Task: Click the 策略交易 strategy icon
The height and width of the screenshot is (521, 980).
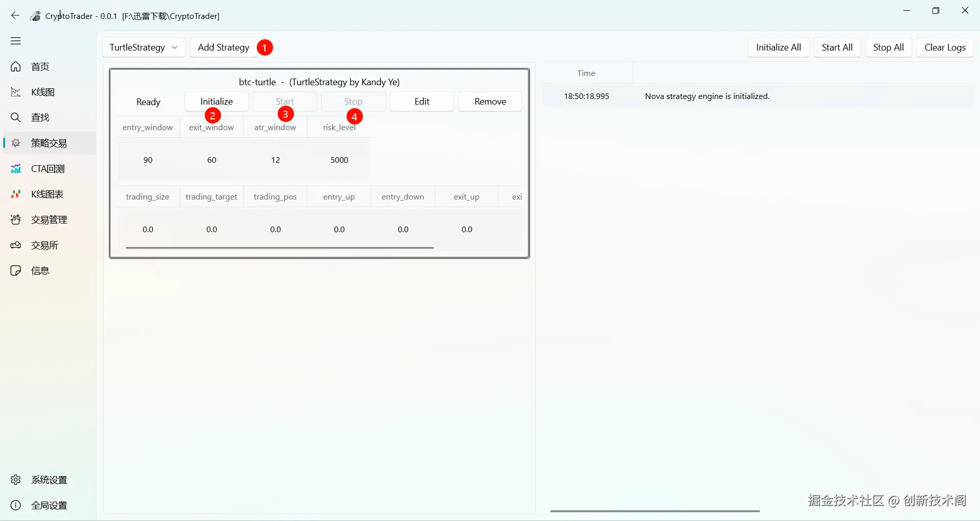Action: pyautogui.click(x=16, y=143)
